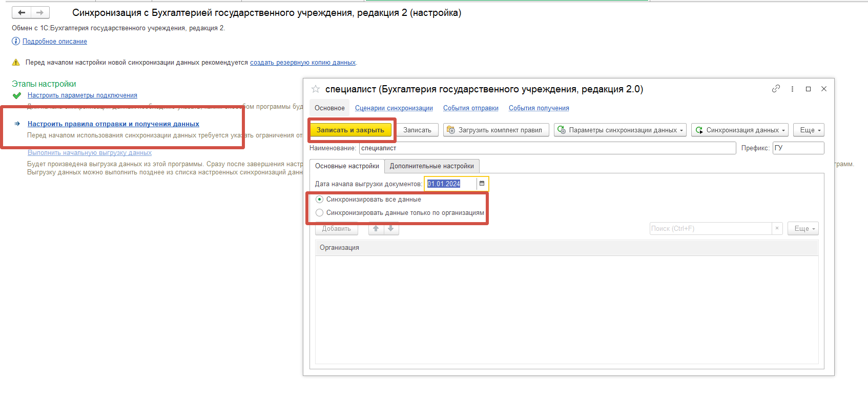Open Параметры синхронизации данных dropdown
Image resolution: width=868 pixels, height=397 pixels.
pyautogui.click(x=621, y=130)
